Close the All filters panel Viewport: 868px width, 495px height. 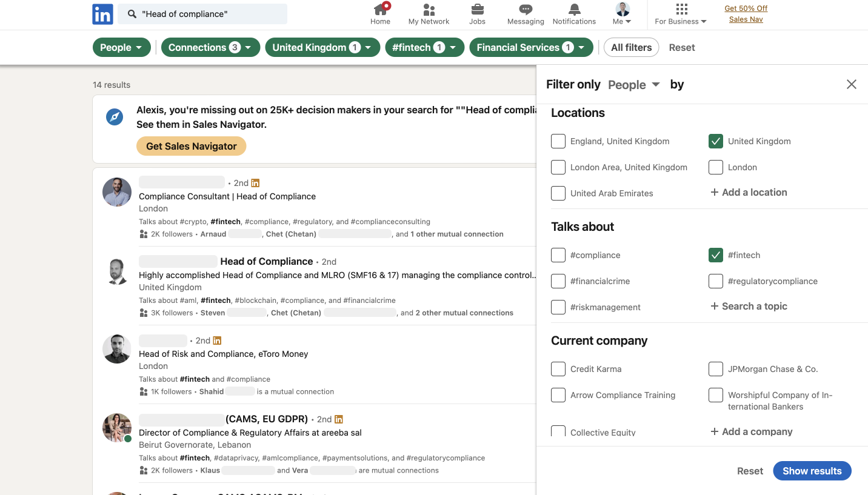pyautogui.click(x=852, y=84)
